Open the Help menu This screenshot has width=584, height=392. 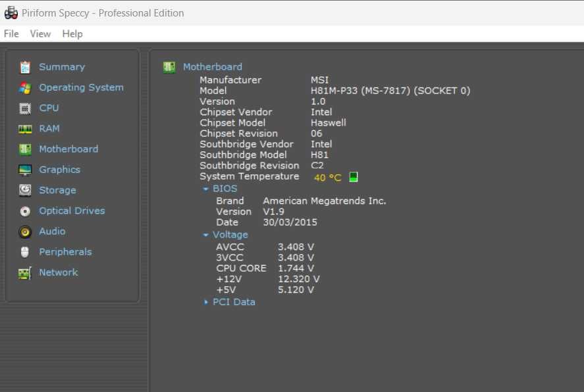point(72,34)
